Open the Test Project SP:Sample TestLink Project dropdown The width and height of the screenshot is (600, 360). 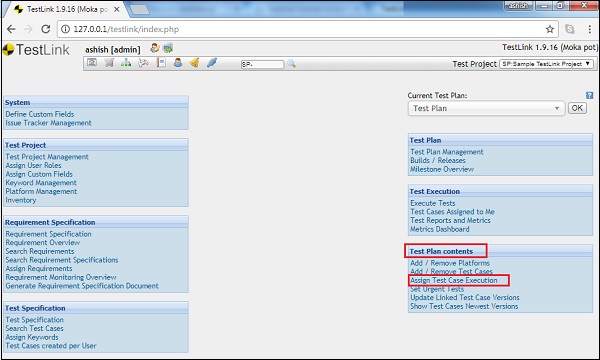[x=546, y=64]
